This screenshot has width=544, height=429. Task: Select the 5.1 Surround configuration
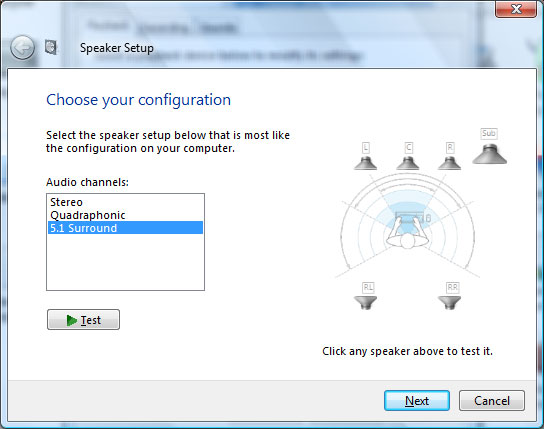[125, 228]
